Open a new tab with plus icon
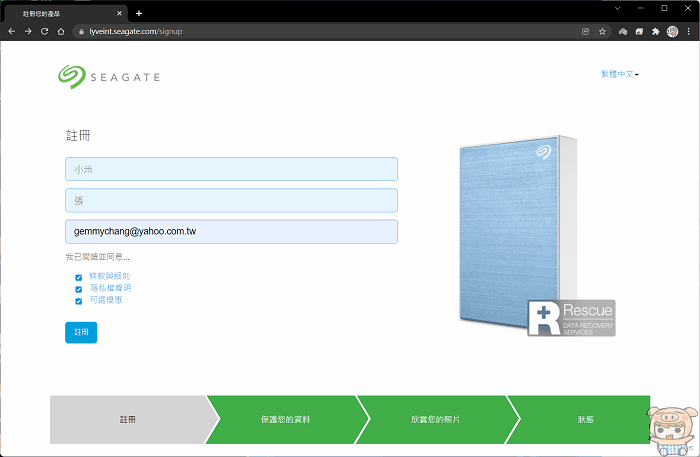The width and height of the screenshot is (700, 457). (x=139, y=13)
